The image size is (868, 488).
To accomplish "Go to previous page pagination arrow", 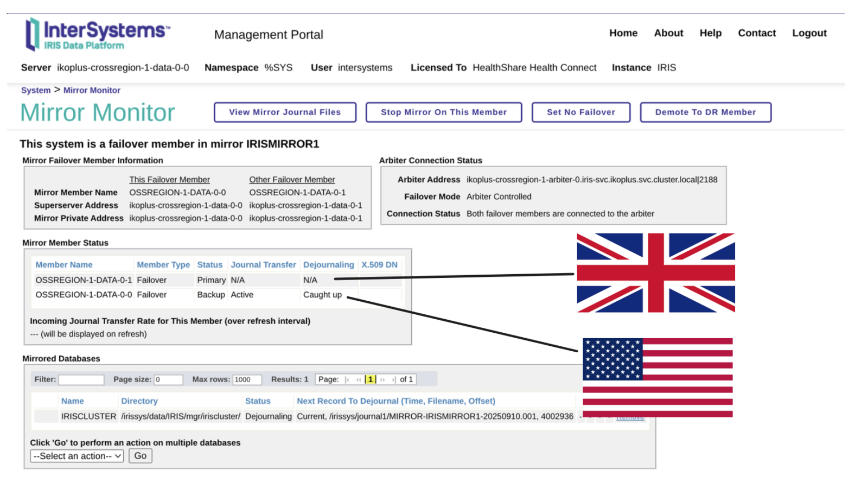I will click(359, 379).
